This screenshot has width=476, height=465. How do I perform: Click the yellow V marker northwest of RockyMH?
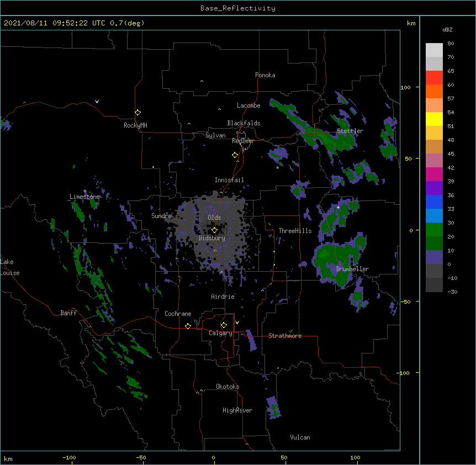click(97, 102)
